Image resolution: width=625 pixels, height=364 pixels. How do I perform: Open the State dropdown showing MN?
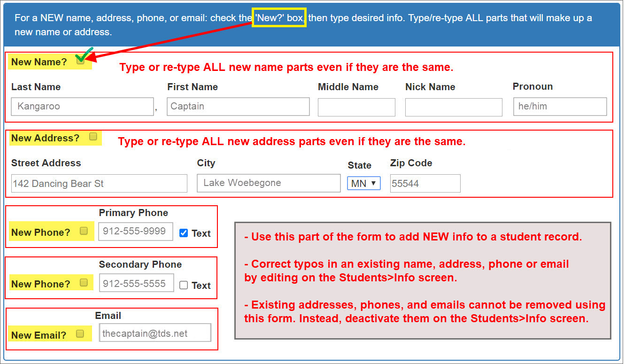pyautogui.click(x=363, y=183)
